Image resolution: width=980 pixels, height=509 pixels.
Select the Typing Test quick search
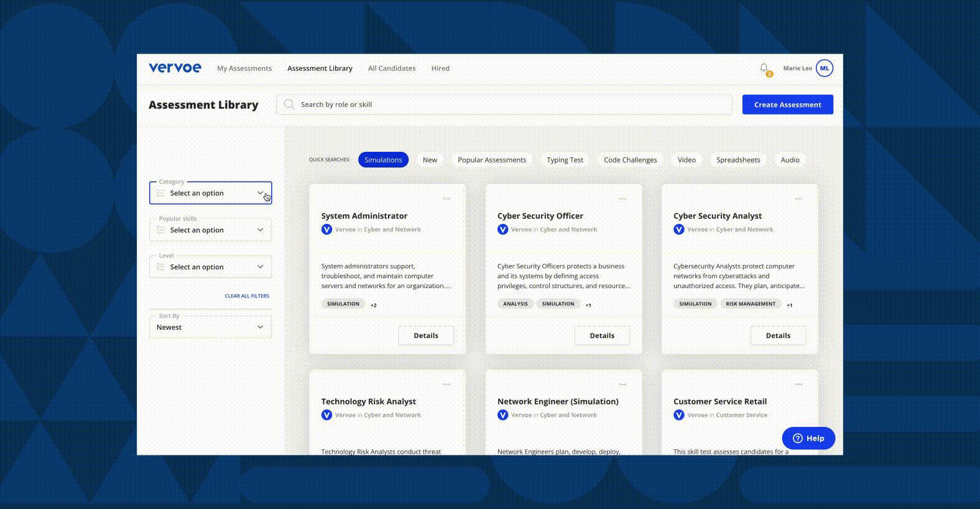565,160
